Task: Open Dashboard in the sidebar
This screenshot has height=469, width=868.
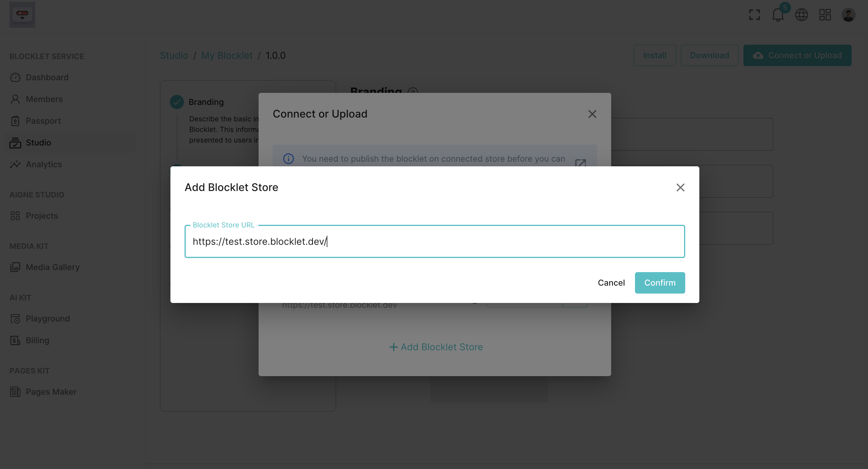Action: [47, 78]
